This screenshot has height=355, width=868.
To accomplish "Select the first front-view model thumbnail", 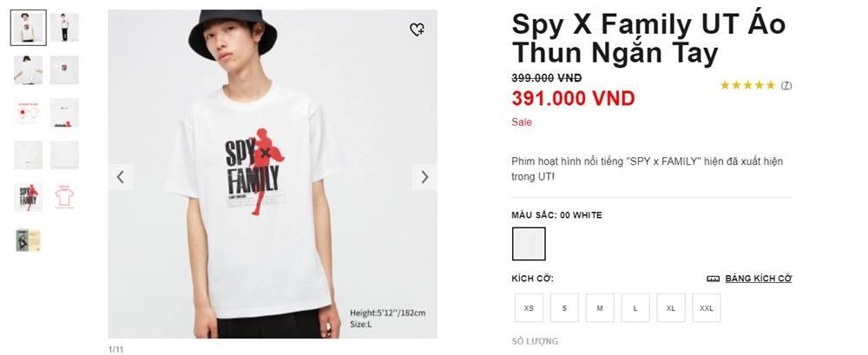I will pyautogui.click(x=28, y=28).
